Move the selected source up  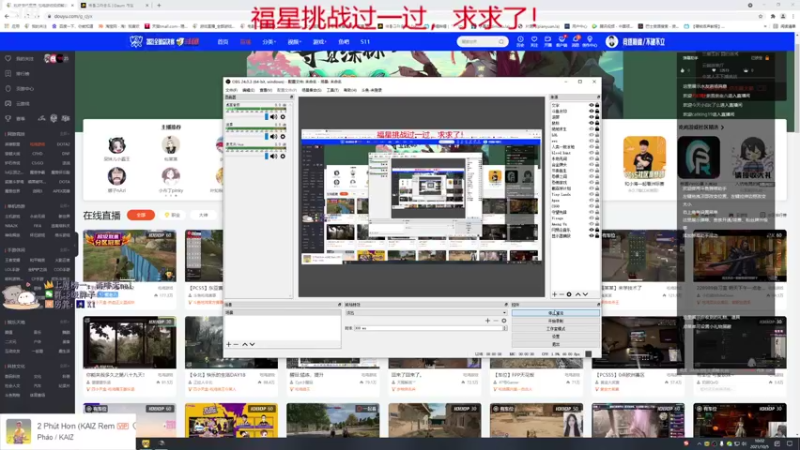578,294
